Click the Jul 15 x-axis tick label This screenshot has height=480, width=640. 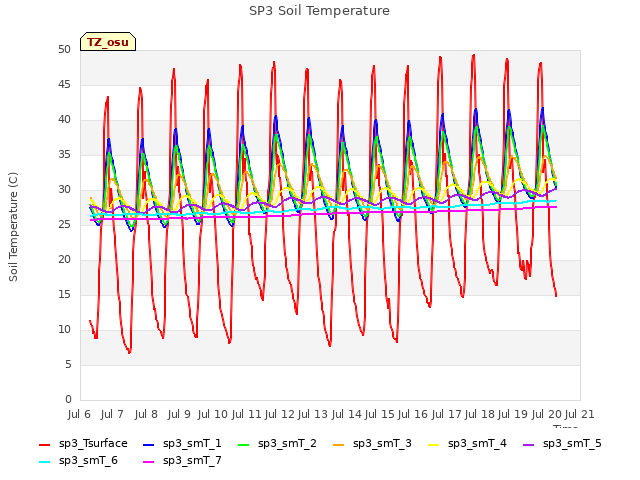pos(380,415)
